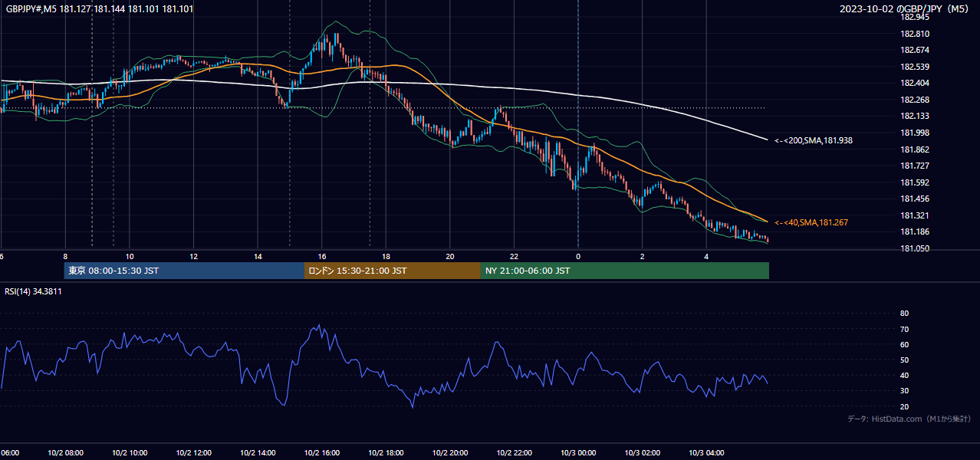Click price axis label 182.539
The width and height of the screenshot is (980, 460).
pos(915,67)
